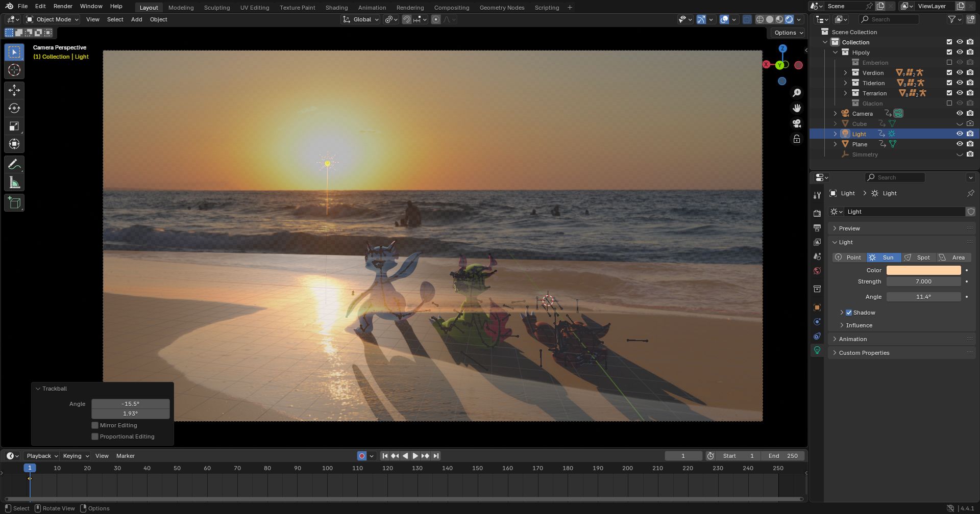Set light type to Point
This screenshot has height=514, width=980.
pyautogui.click(x=849, y=258)
